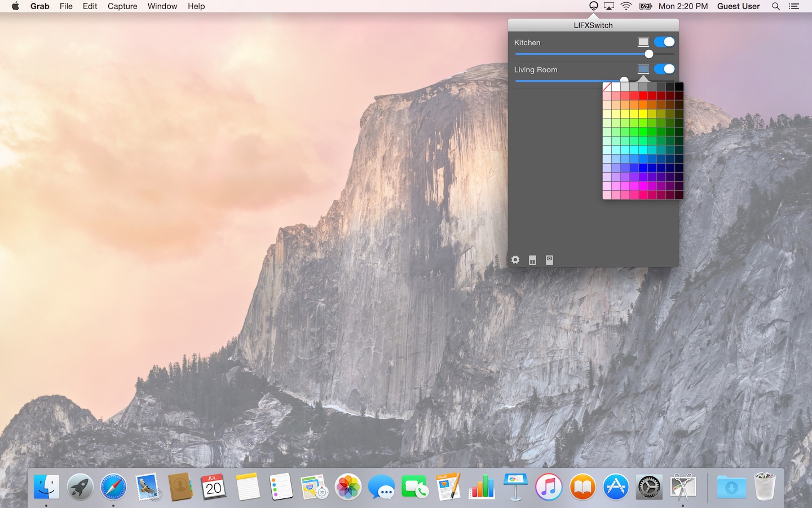The width and height of the screenshot is (812, 508).
Task: Select the vivid magenta swatch in the palette
Action: point(643,186)
